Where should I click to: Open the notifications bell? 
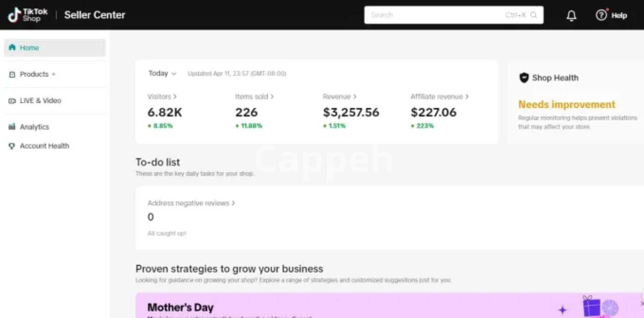pyautogui.click(x=571, y=15)
